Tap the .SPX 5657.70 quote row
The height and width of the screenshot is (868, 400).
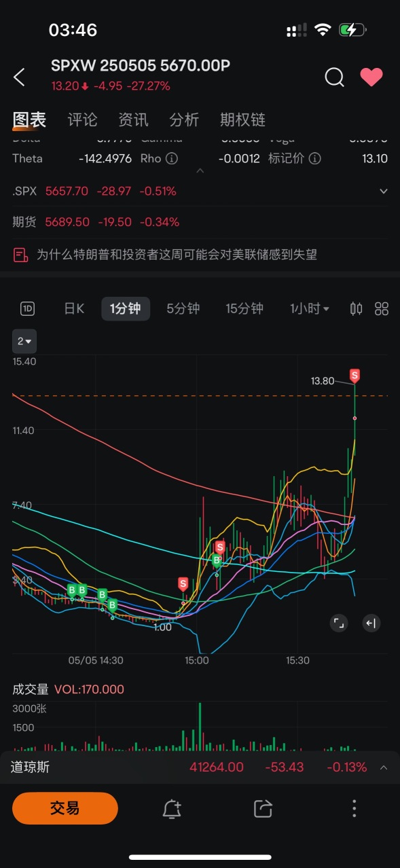coord(200,192)
